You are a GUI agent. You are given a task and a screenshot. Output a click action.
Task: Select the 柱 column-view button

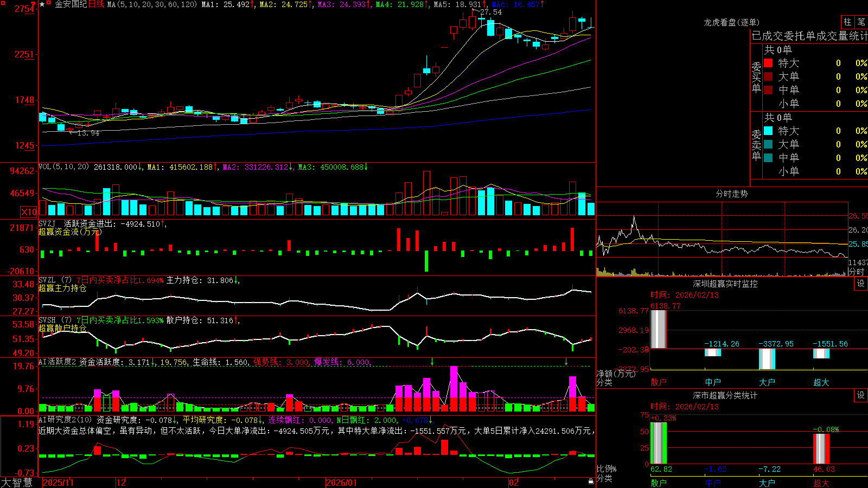(847, 22)
